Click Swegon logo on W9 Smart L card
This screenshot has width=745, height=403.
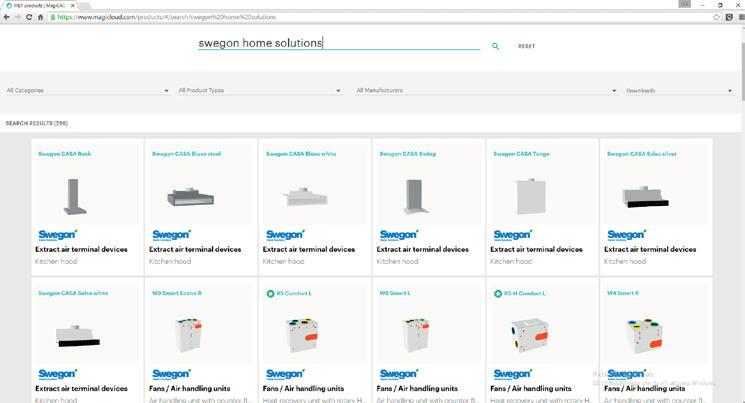[399, 374]
